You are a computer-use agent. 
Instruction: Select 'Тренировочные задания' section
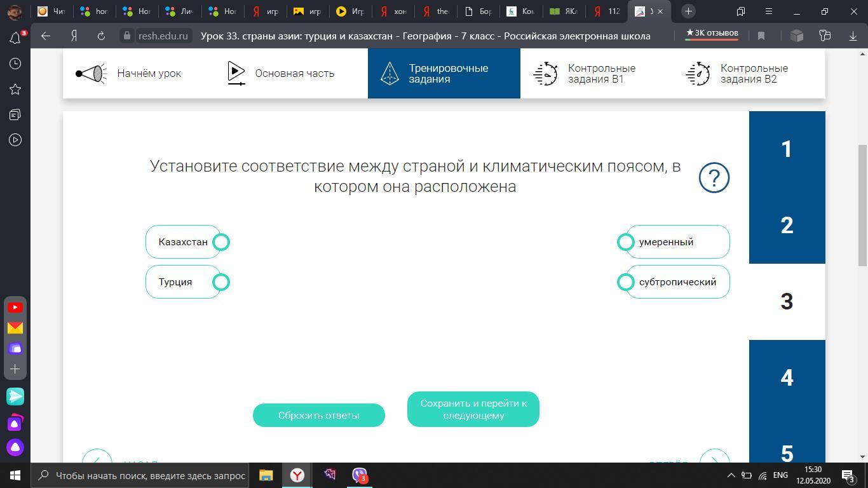[444, 74]
